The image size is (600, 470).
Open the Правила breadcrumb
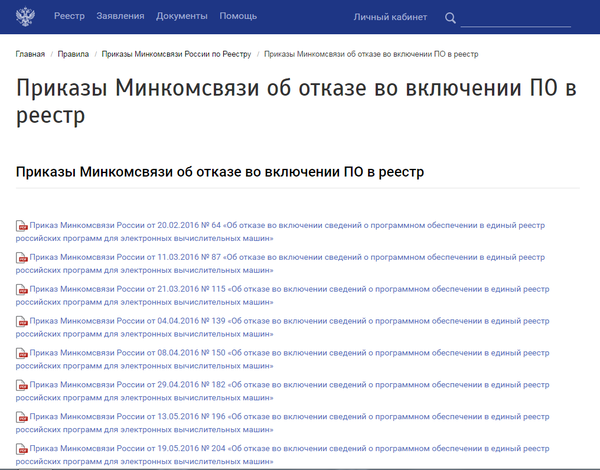73,54
